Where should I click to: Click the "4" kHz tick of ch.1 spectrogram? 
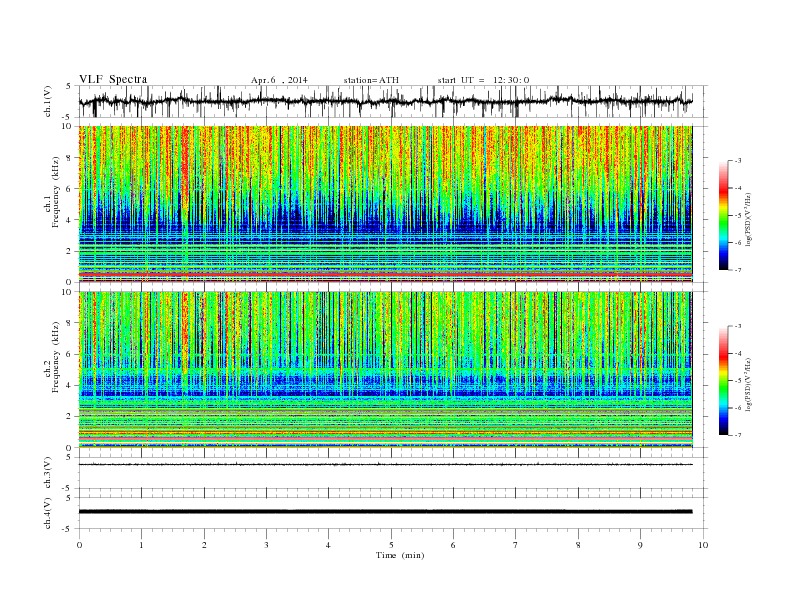pyautogui.click(x=69, y=220)
